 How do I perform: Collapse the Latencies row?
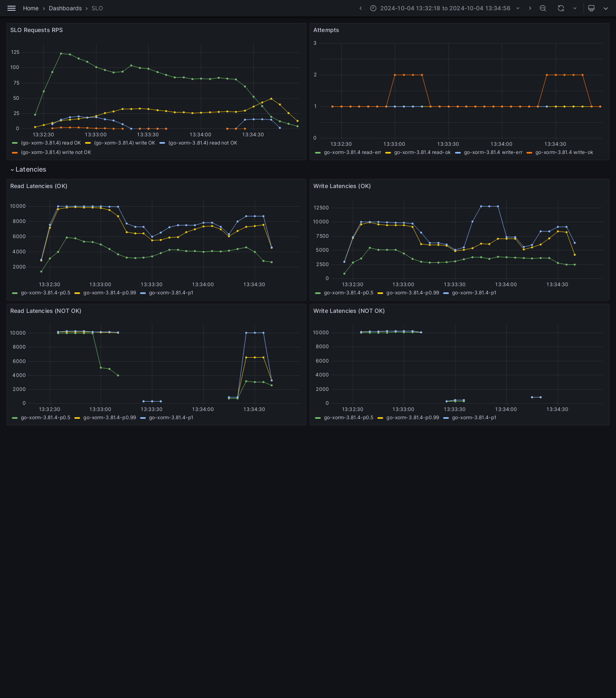point(28,170)
